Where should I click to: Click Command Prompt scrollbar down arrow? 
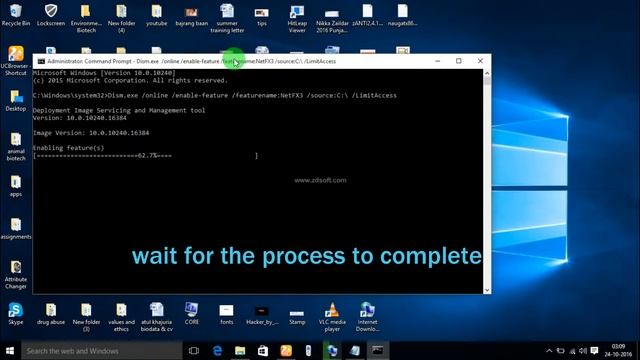point(487,290)
